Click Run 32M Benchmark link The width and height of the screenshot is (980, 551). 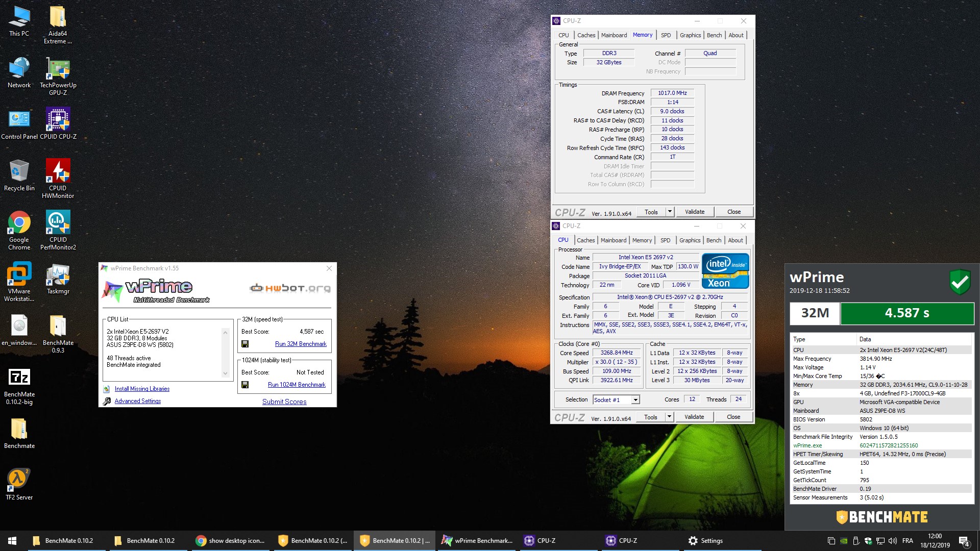click(301, 344)
